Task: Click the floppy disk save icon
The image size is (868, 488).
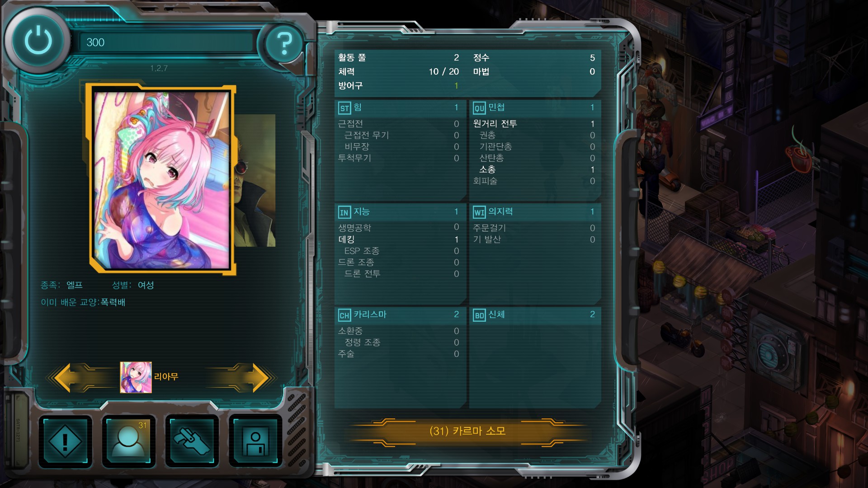Action: tap(255, 441)
